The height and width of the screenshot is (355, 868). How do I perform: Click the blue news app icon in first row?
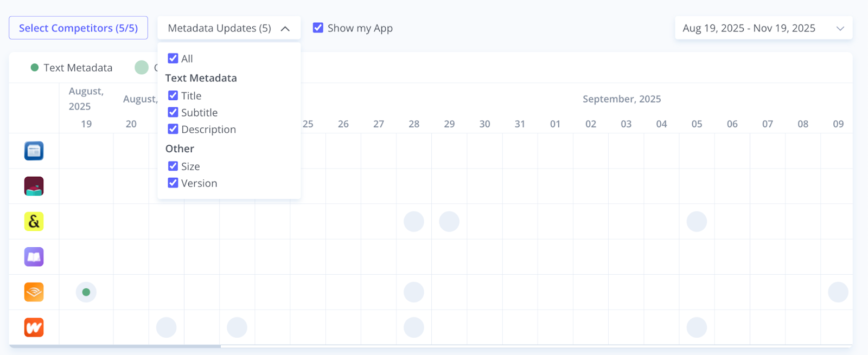coord(34,151)
